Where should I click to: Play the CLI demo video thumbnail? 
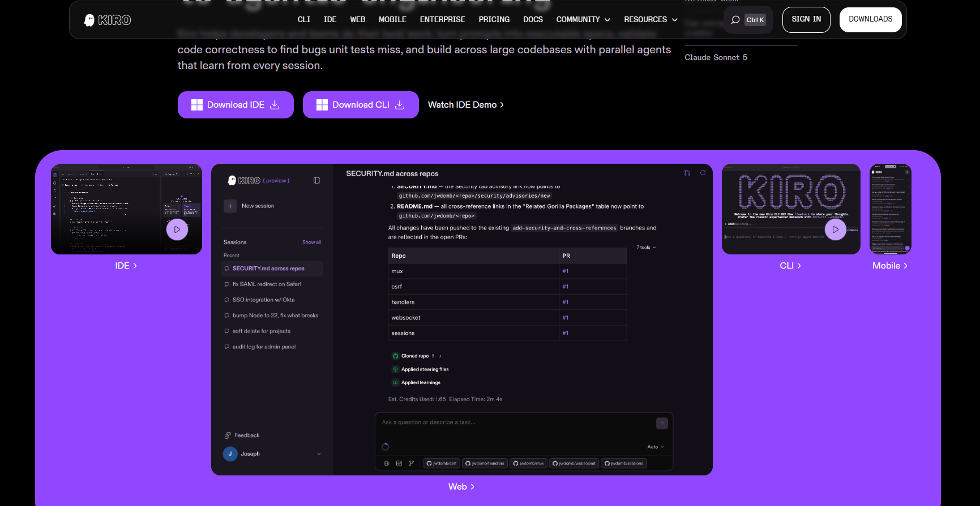tap(835, 229)
